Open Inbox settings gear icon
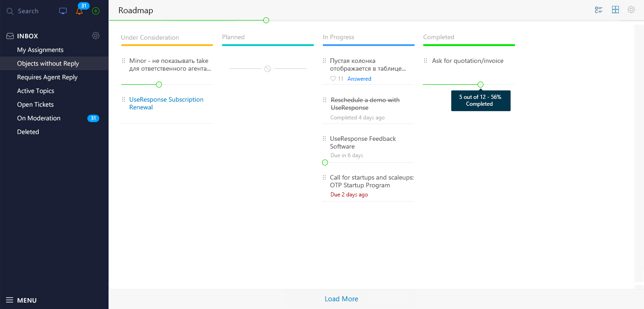Viewport: 644px width, 309px height. (x=96, y=36)
